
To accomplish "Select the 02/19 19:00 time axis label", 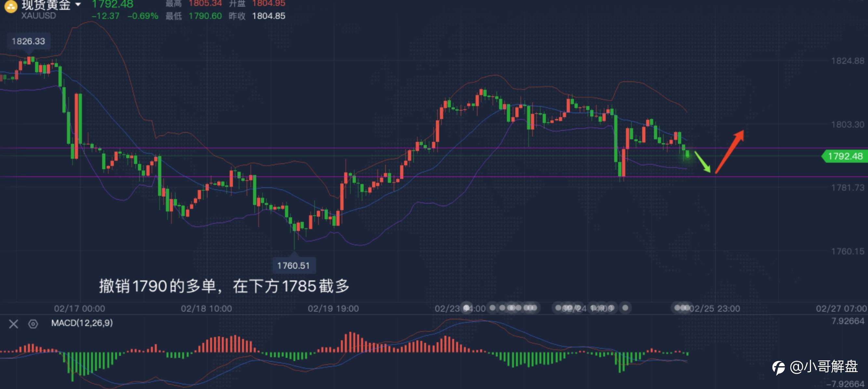I will coord(333,308).
